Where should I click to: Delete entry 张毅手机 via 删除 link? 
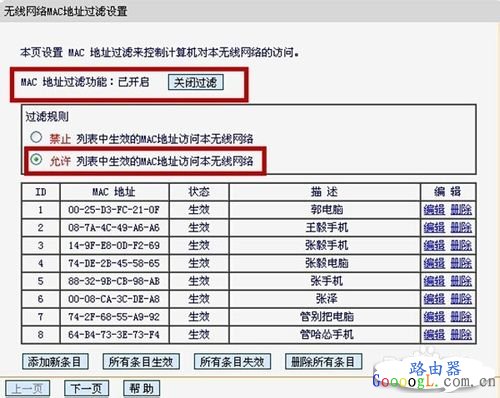coord(461,246)
